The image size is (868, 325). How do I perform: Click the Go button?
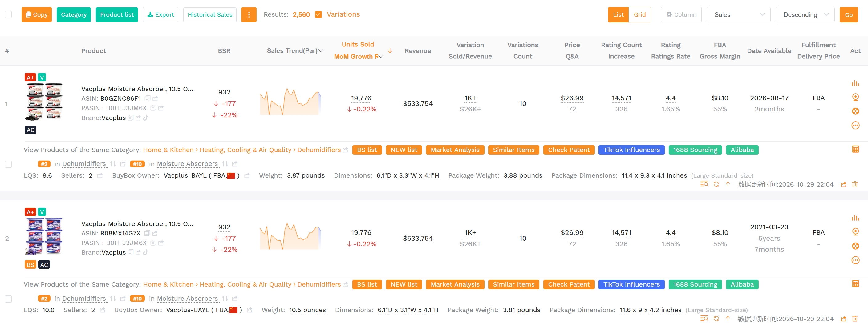pyautogui.click(x=849, y=14)
